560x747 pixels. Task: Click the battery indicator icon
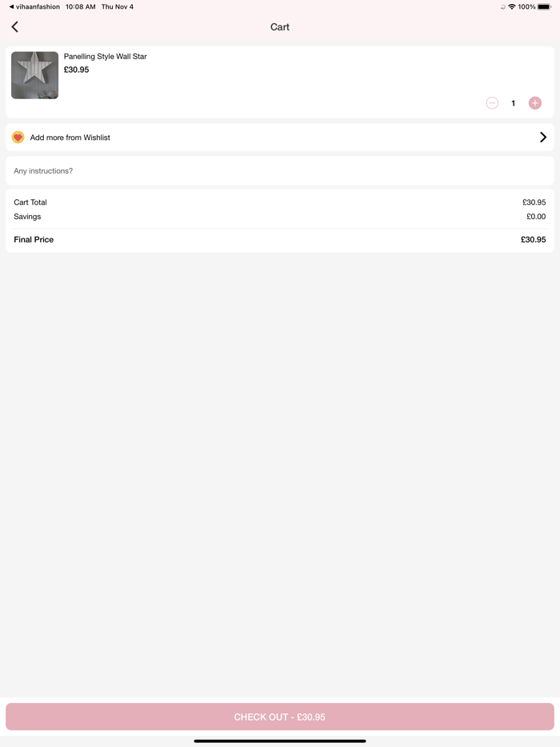[x=544, y=6]
